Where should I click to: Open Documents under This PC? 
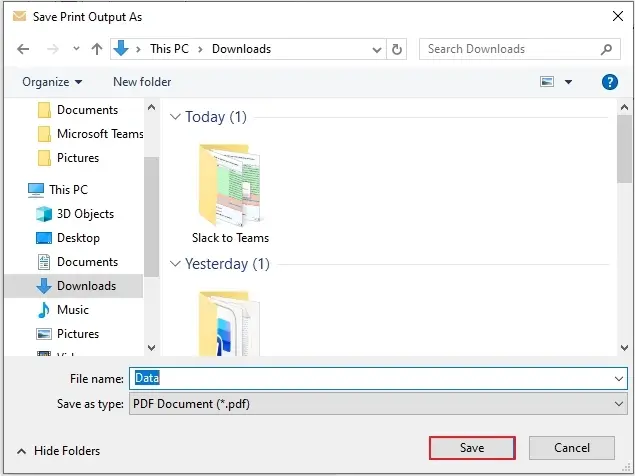coord(77,262)
